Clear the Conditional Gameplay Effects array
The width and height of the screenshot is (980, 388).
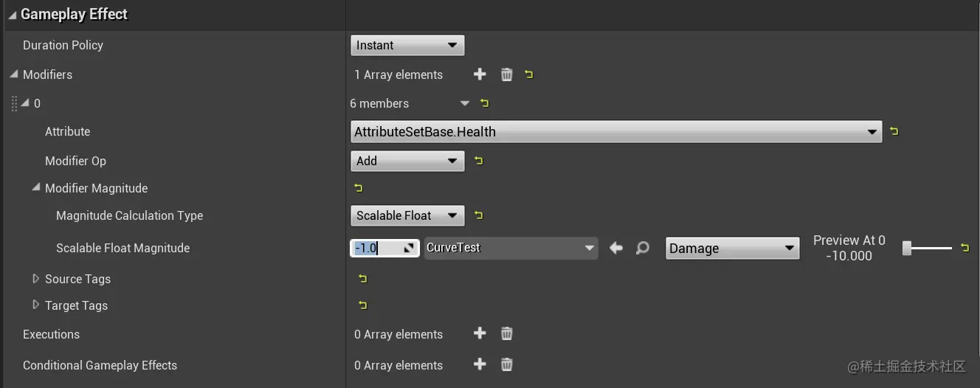tap(506, 364)
